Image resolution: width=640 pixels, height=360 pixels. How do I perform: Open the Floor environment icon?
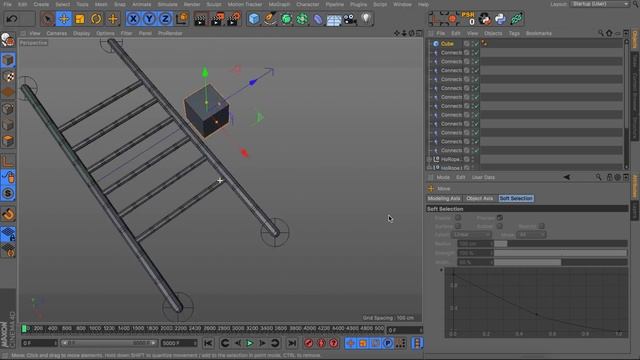(x=334, y=19)
